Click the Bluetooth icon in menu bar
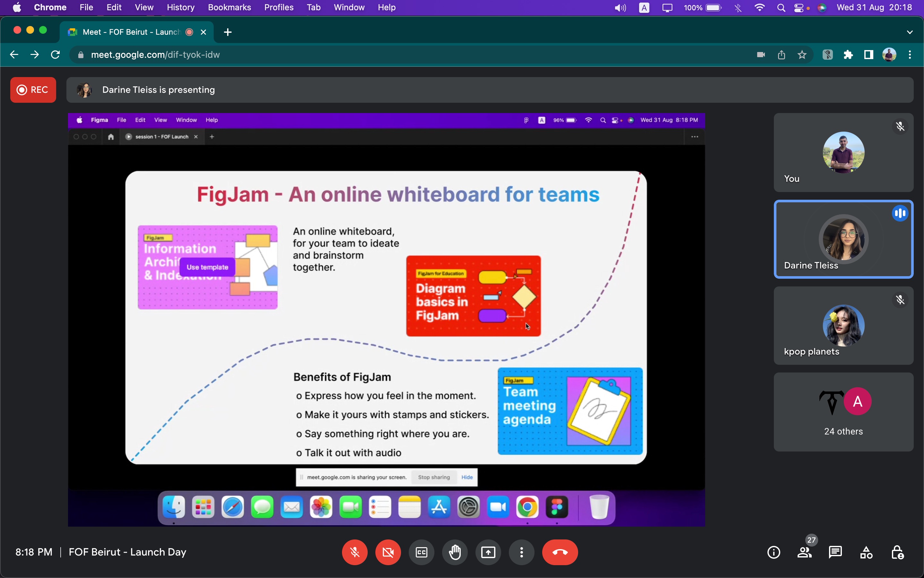The height and width of the screenshot is (578, 924). coord(738,8)
